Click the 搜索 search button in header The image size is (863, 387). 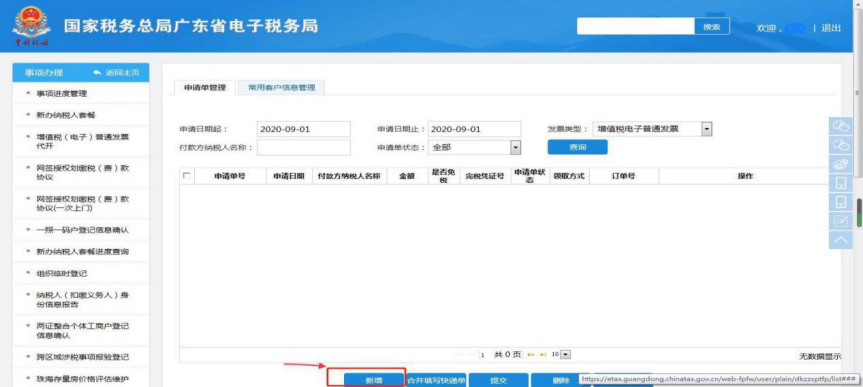click(712, 26)
